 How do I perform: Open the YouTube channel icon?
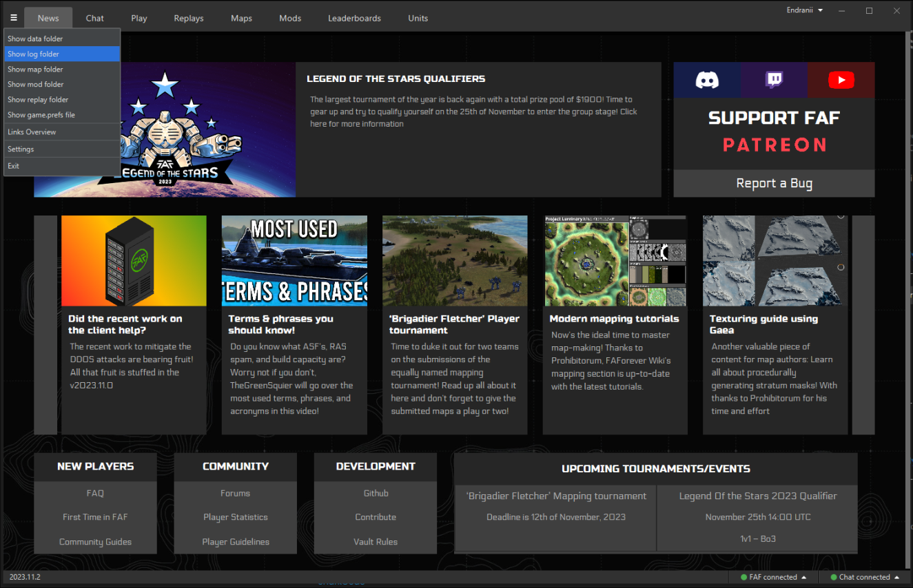coord(841,80)
